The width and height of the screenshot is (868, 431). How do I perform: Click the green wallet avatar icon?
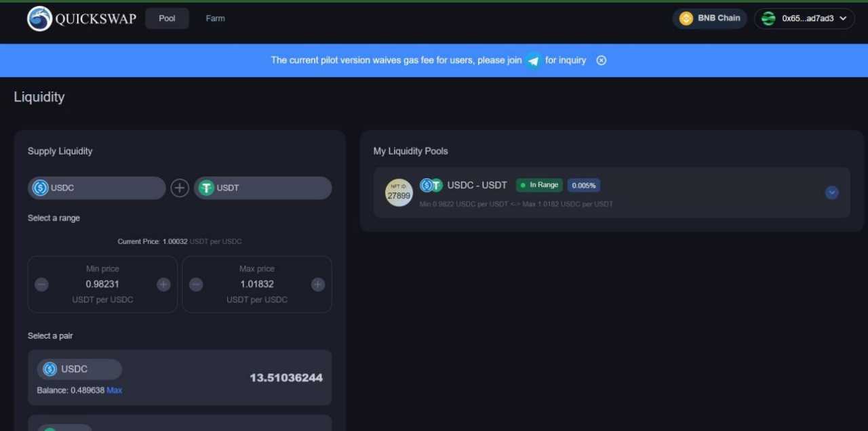[768, 18]
